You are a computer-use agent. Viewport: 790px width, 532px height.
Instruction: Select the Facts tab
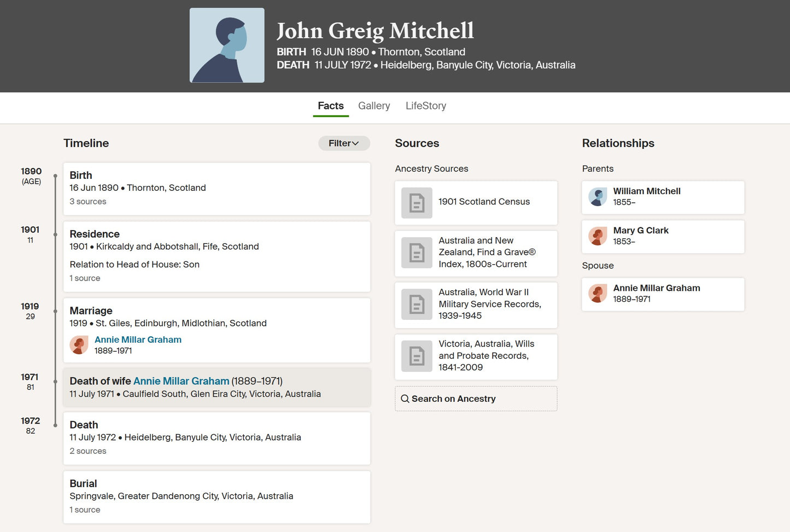coord(331,106)
